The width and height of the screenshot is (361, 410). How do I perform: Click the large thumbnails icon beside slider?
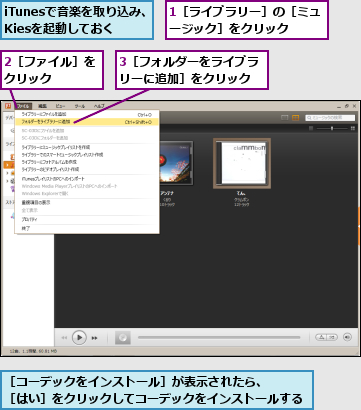(x=353, y=128)
